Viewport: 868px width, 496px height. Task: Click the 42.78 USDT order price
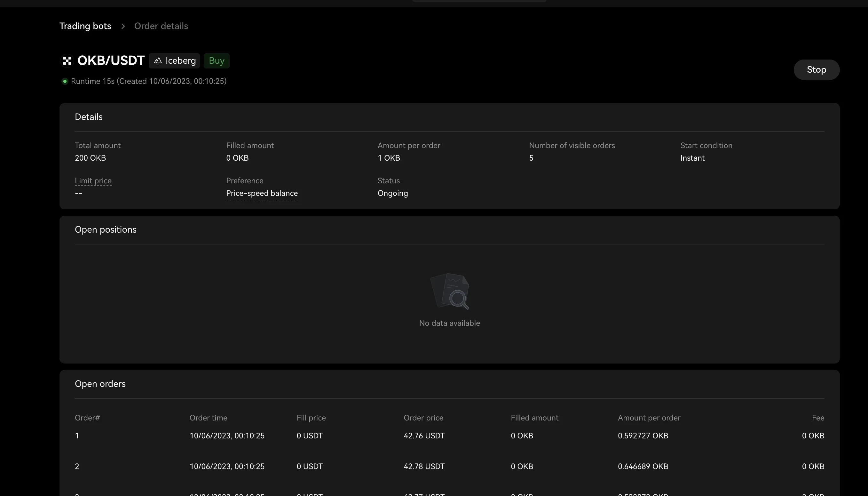tap(424, 466)
